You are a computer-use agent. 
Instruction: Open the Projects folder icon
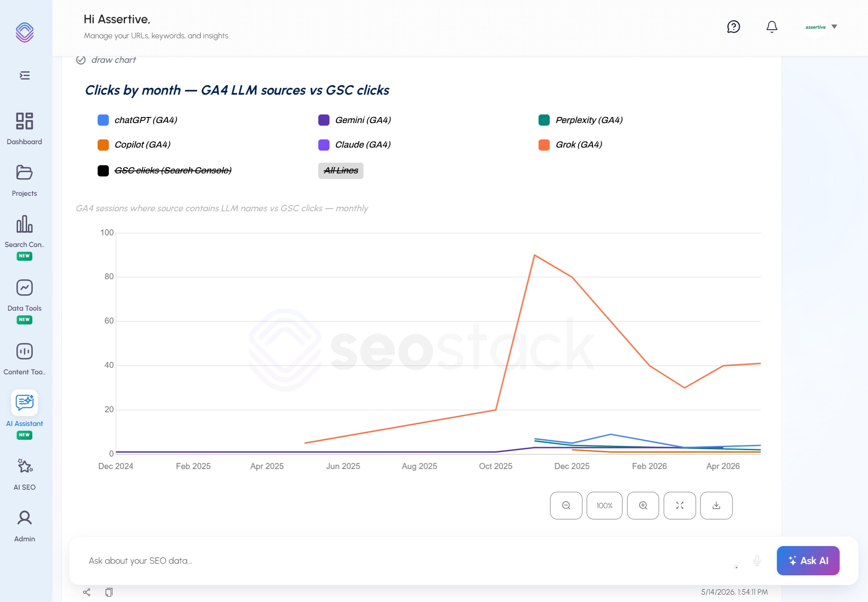[x=25, y=173]
